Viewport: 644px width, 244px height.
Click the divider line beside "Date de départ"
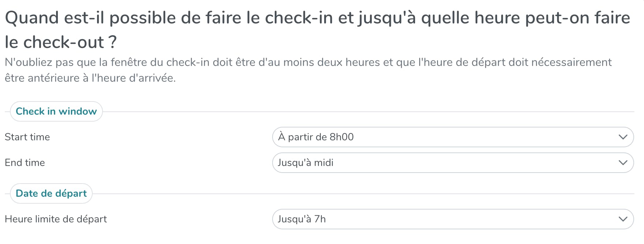366,194
